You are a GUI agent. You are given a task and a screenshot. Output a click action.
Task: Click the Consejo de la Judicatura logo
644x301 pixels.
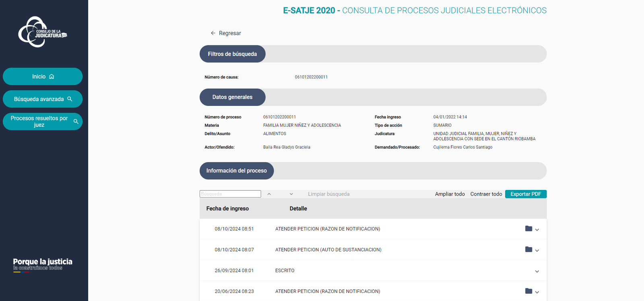pyautogui.click(x=42, y=32)
